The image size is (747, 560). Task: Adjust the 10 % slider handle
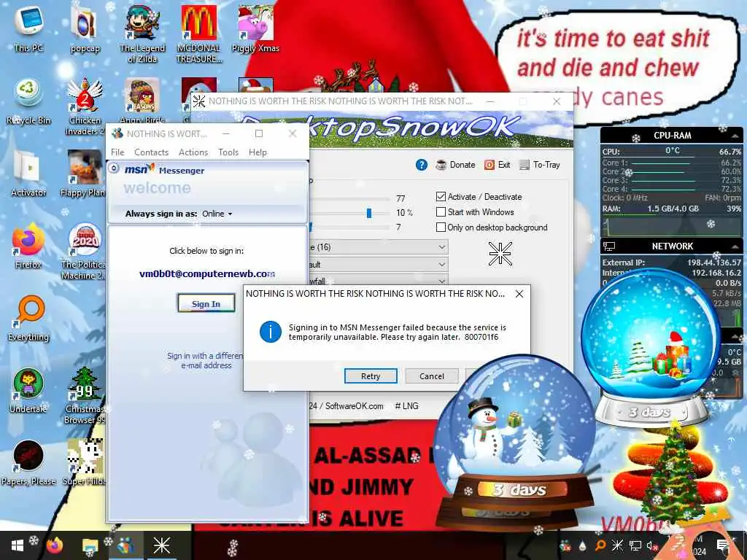pos(368,213)
